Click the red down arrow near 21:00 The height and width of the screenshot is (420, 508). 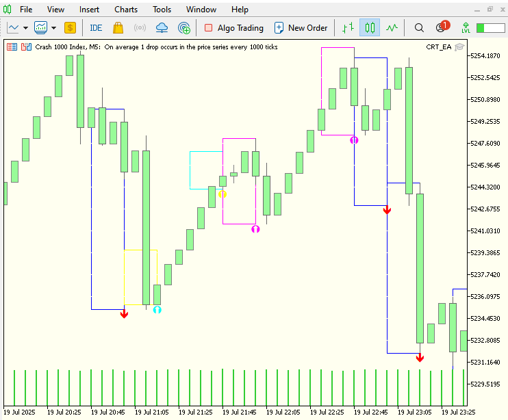click(124, 313)
